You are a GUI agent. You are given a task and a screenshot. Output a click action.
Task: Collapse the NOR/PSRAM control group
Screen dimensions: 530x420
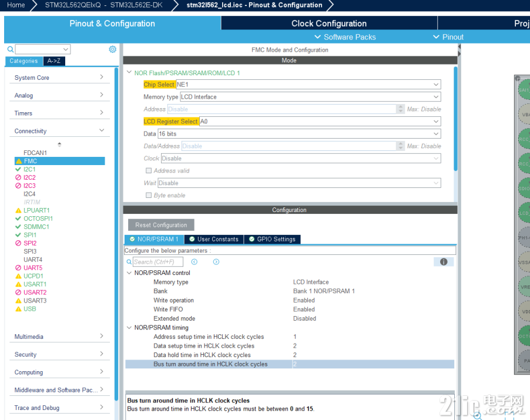coord(129,273)
